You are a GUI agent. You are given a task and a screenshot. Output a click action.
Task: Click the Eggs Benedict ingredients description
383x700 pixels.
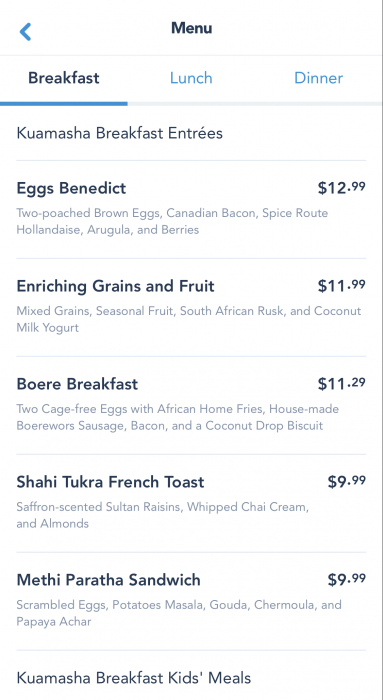click(172, 221)
